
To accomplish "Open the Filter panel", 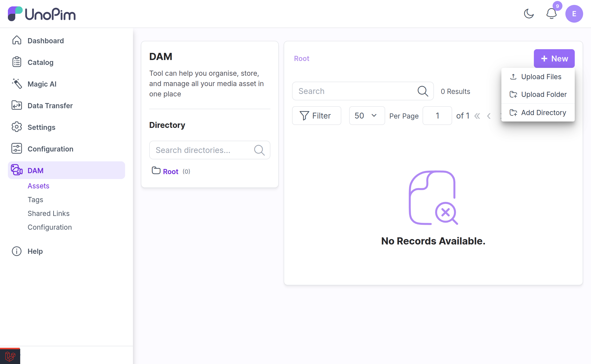I will 316,116.
